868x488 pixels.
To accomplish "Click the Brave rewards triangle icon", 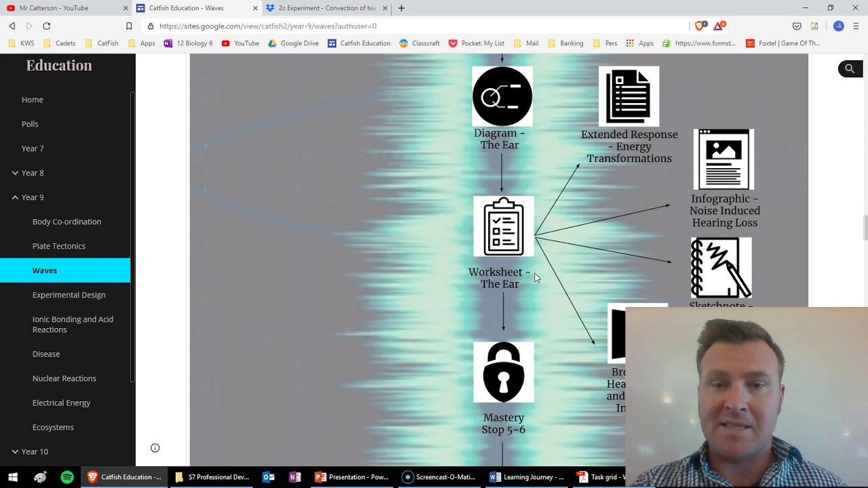I will coord(719,26).
